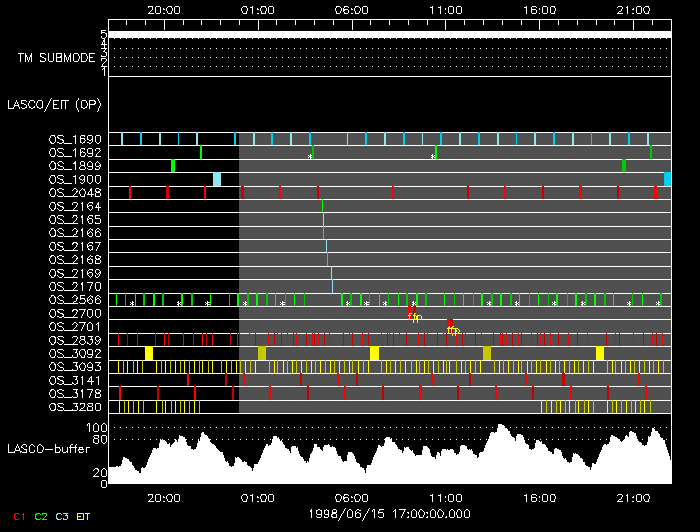Select the first green marker in OS_1899

tap(173, 165)
